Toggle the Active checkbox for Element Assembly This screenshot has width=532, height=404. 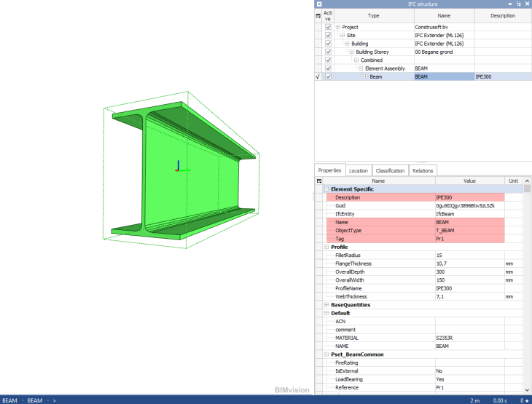click(x=328, y=68)
